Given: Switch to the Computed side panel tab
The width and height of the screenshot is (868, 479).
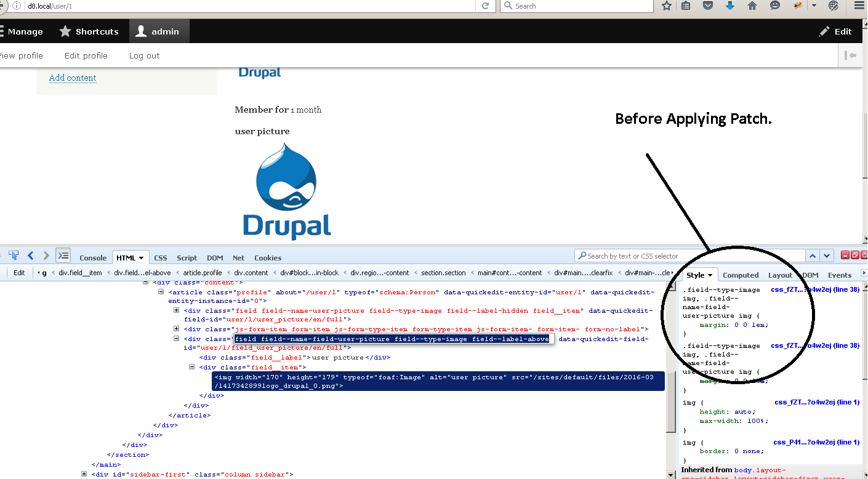Looking at the screenshot, I should 741,275.
